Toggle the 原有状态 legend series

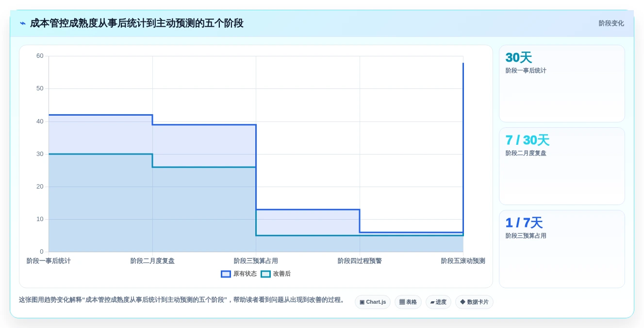pyautogui.click(x=239, y=274)
